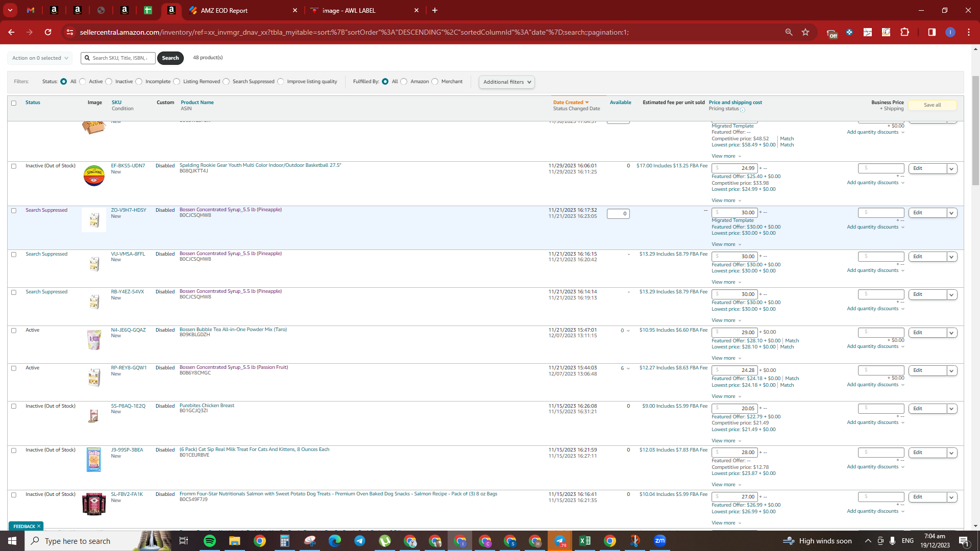This screenshot has width=980, height=551.
Task: Switch to the image - AWL LABEL tab
Action: [364, 10]
